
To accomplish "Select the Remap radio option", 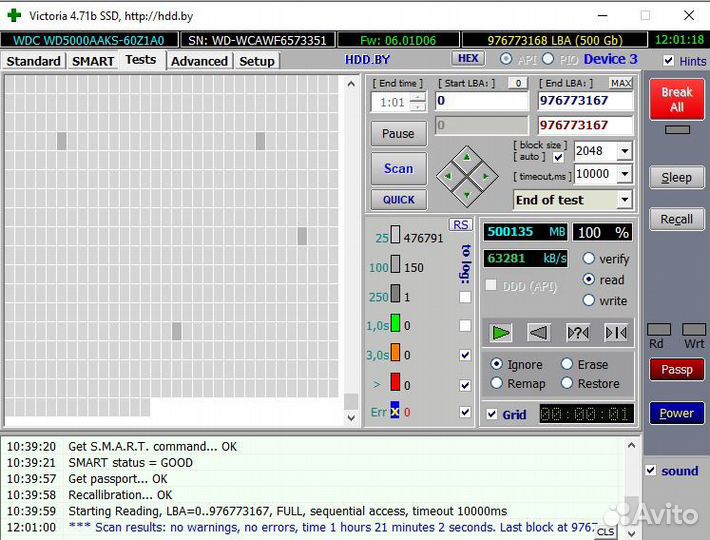I will tap(496, 383).
